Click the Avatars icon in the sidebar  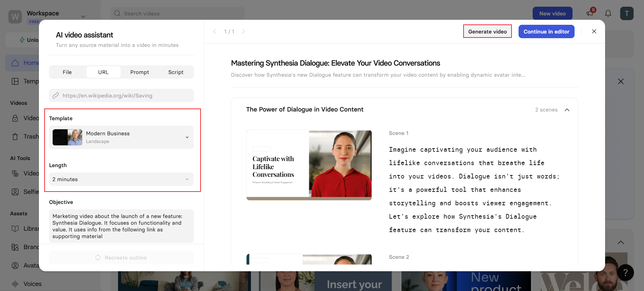(x=15, y=266)
